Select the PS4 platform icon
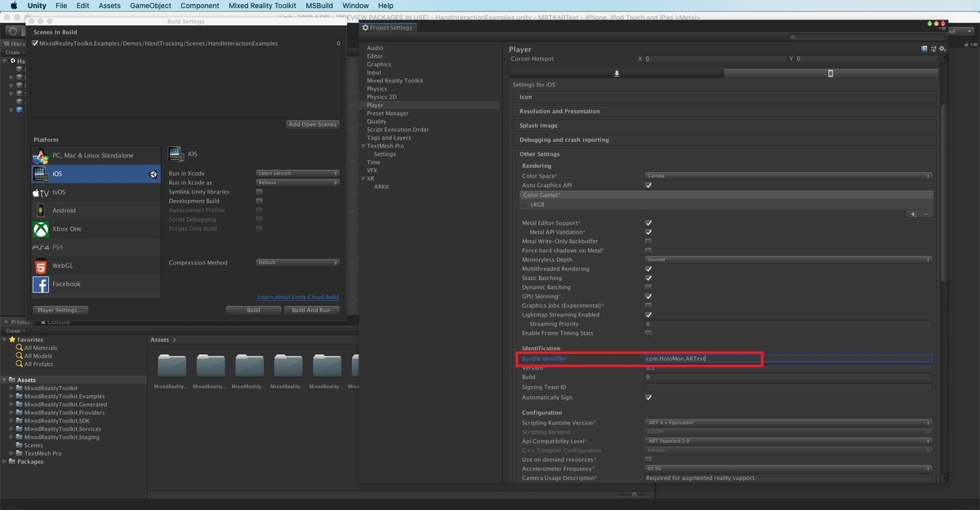This screenshot has width=980, height=510. coord(41,247)
